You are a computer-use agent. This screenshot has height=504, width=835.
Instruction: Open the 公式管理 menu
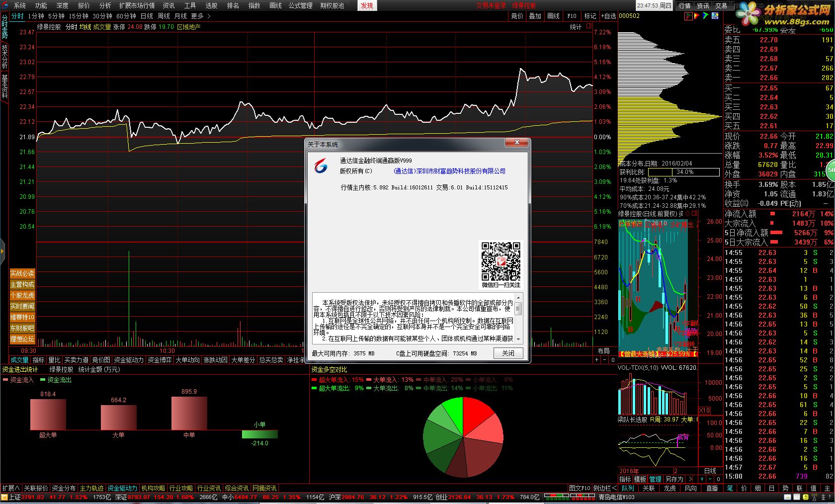click(x=300, y=5)
